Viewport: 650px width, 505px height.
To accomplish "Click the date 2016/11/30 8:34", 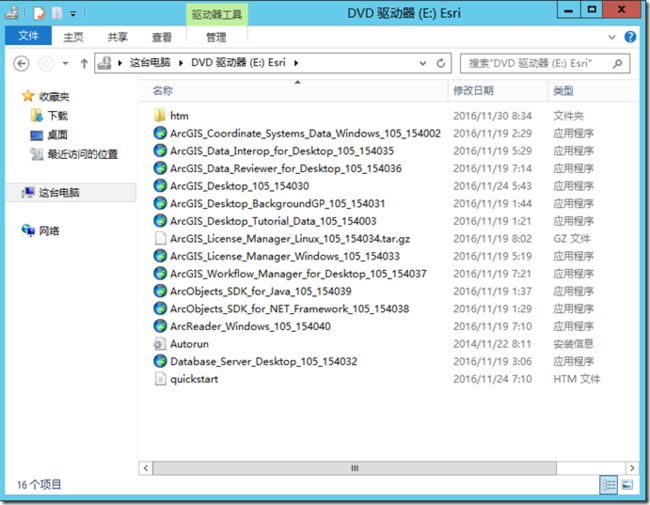I will [x=492, y=116].
